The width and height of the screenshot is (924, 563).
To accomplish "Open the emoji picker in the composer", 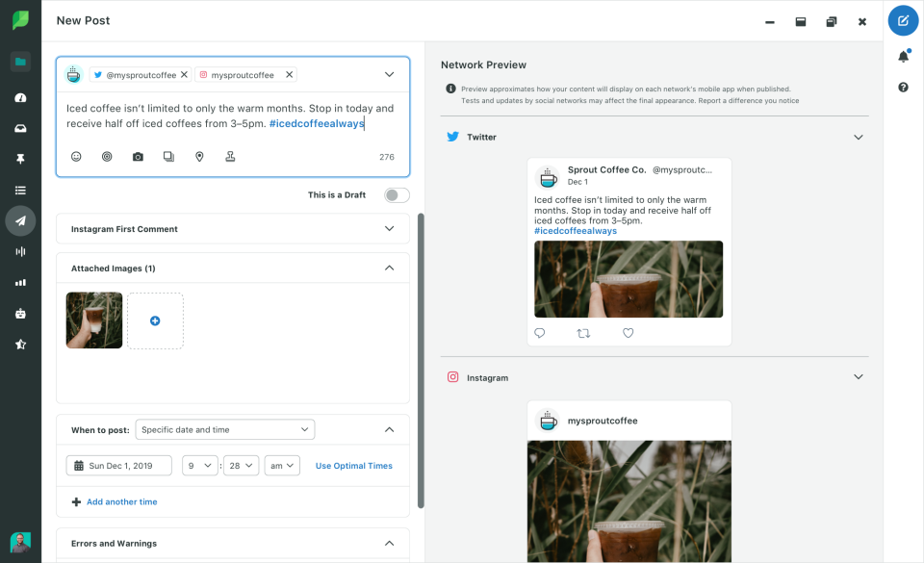I will 76,156.
